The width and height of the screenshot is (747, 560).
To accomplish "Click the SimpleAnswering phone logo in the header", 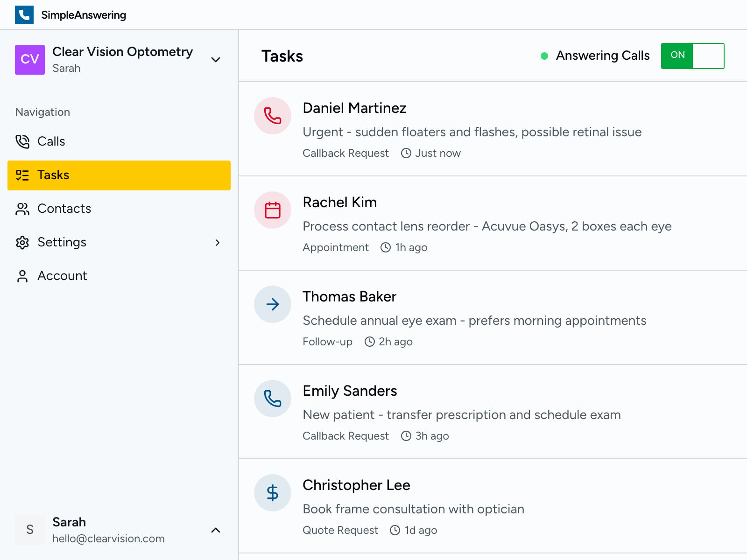I will click(24, 14).
